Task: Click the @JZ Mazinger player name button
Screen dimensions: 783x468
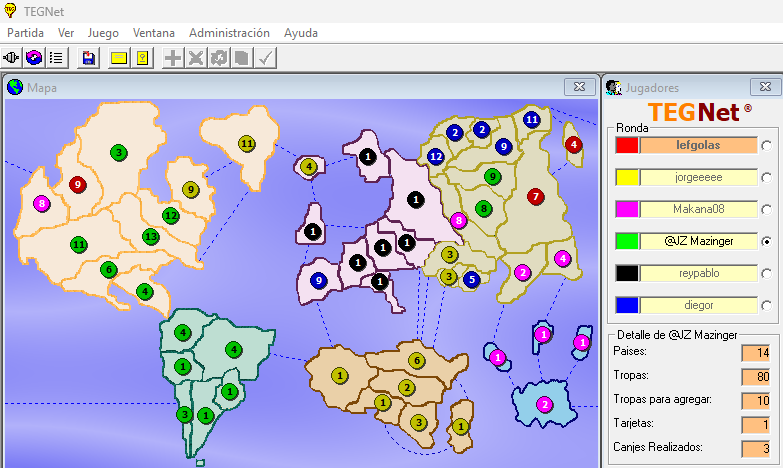Action: tap(699, 241)
